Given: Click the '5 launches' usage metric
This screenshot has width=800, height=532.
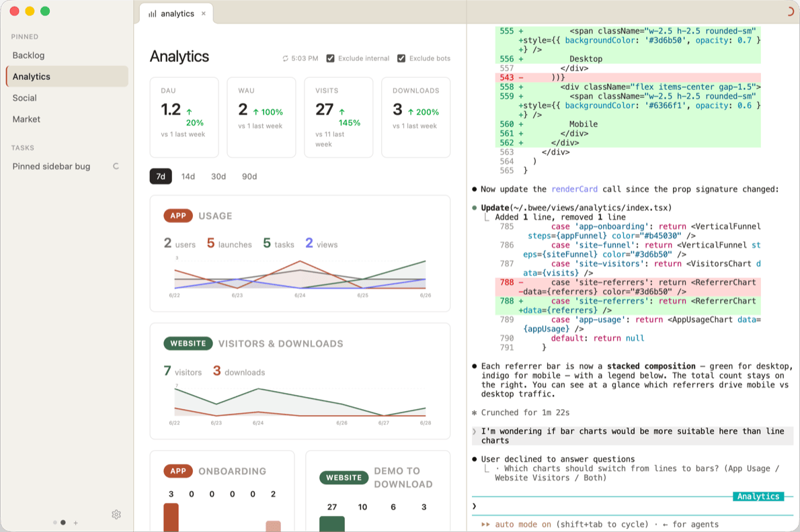Looking at the screenshot, I should 230,244.
